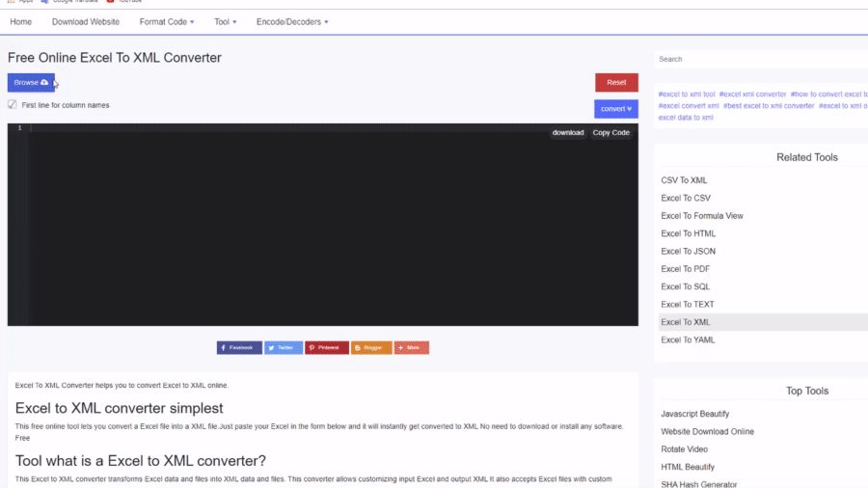Share page on Pinterest
Screen dimensions: 868x488
327,347
